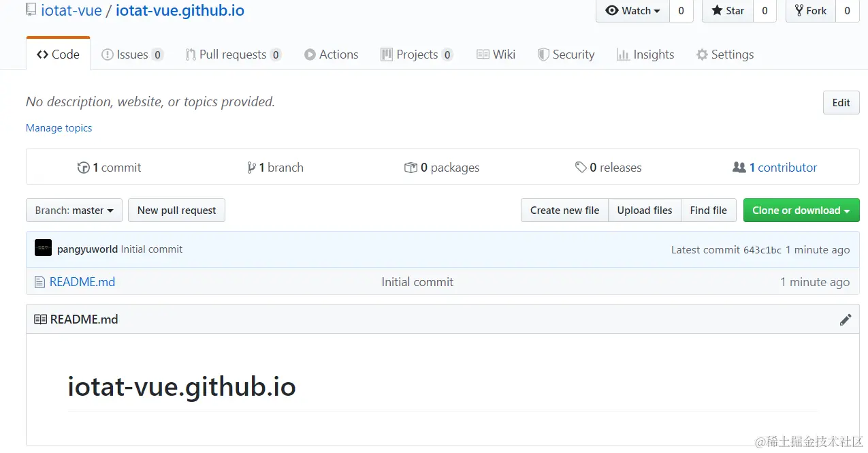Click the Fork count beside the Fork button
The width and height of the screenshot is (868, 453).
(x=847, y=10)
